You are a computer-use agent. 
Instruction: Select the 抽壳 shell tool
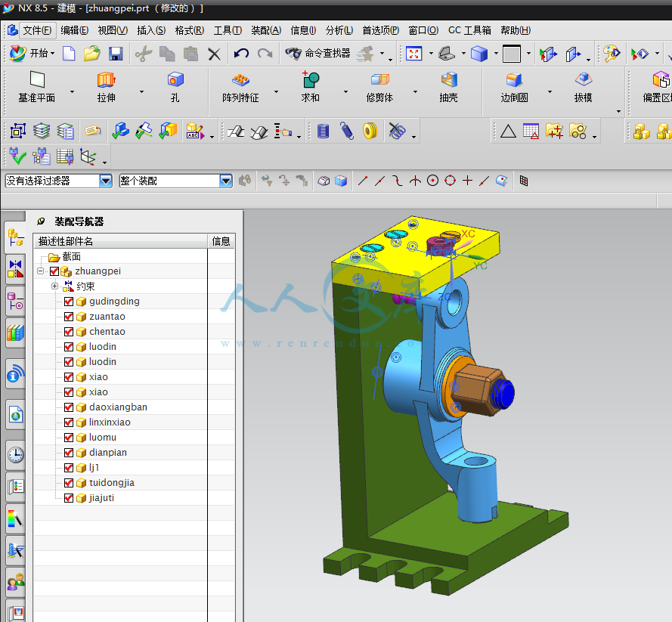[x=449, y=88]
